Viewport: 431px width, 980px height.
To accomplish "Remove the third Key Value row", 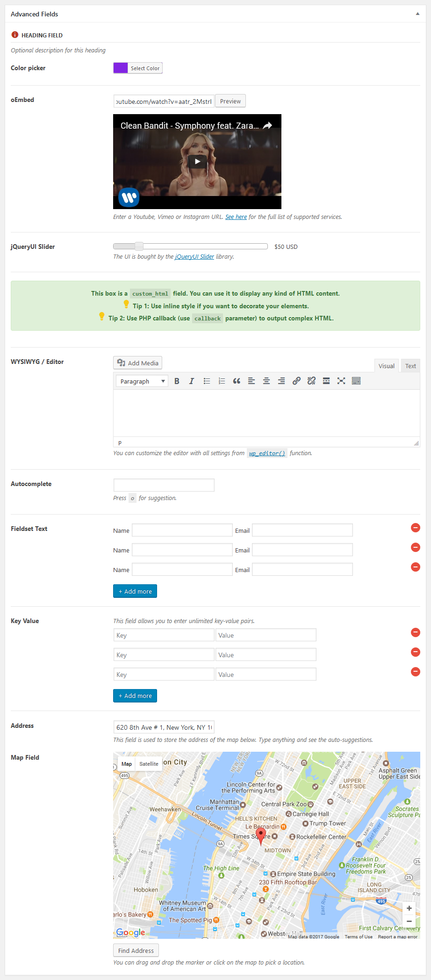I will (x=415, y=672).
